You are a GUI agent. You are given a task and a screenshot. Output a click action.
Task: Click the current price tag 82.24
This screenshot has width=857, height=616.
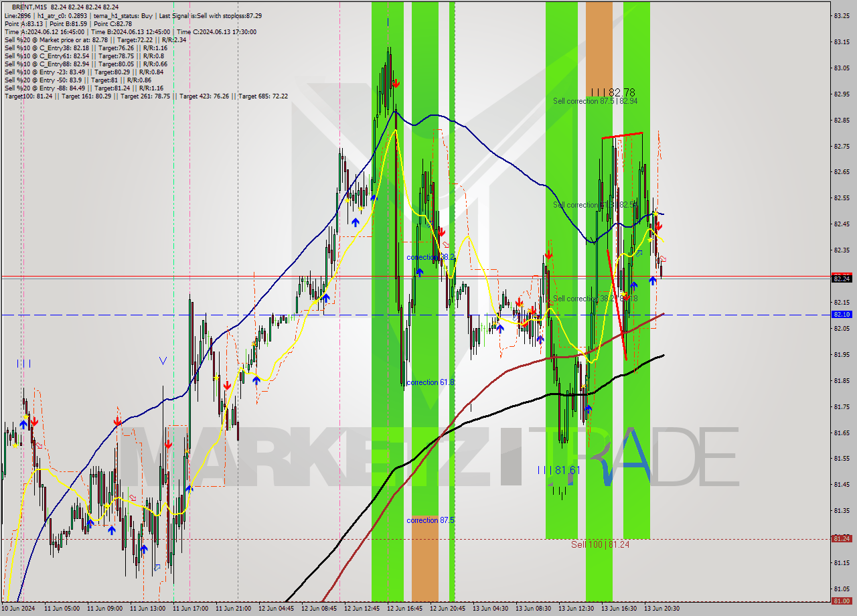point(842,279)
